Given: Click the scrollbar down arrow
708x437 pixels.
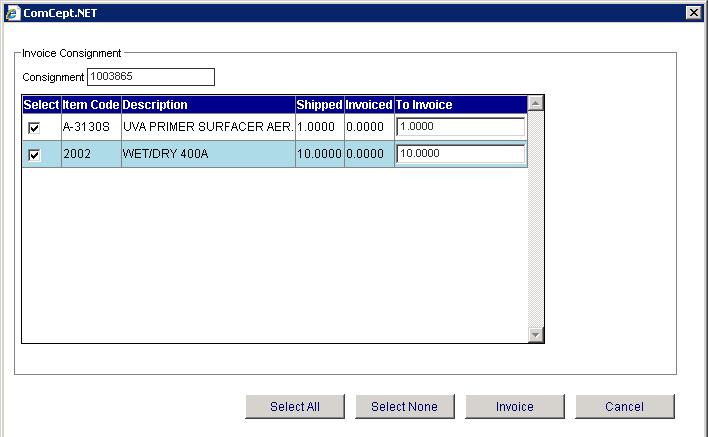Looking at the screenshot, I should (535, 335).
